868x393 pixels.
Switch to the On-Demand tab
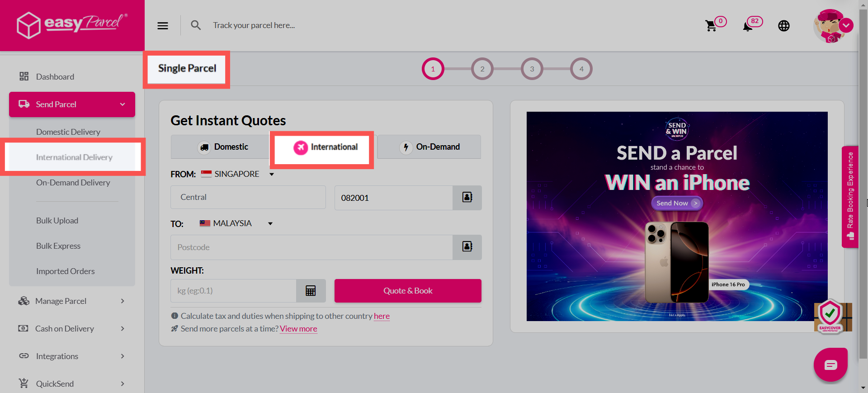429,147
